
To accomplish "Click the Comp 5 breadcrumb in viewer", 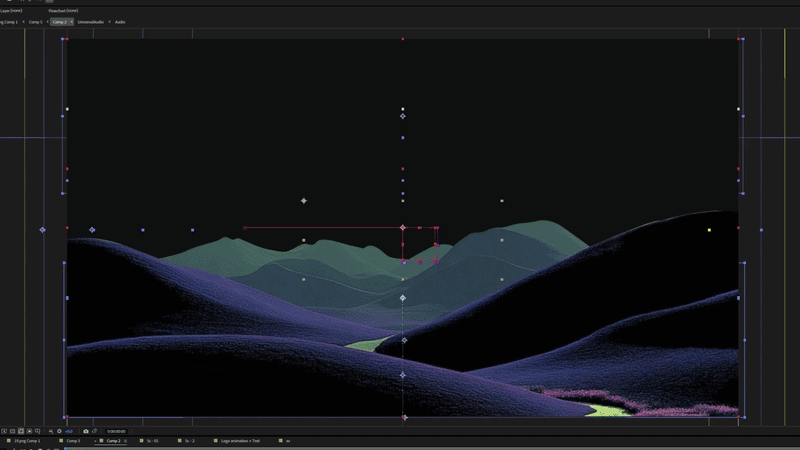I will 35,22.
